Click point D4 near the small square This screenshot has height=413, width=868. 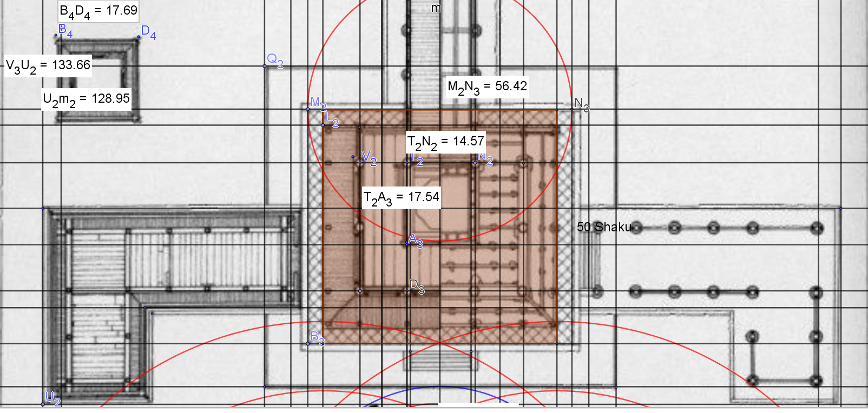pos(139,37)
